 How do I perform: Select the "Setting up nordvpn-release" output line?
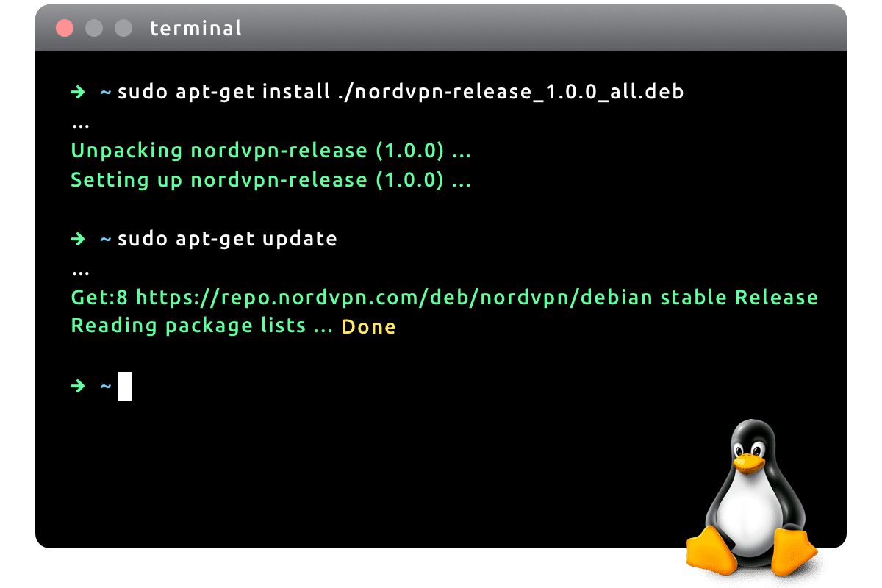(x=270, y=181)
